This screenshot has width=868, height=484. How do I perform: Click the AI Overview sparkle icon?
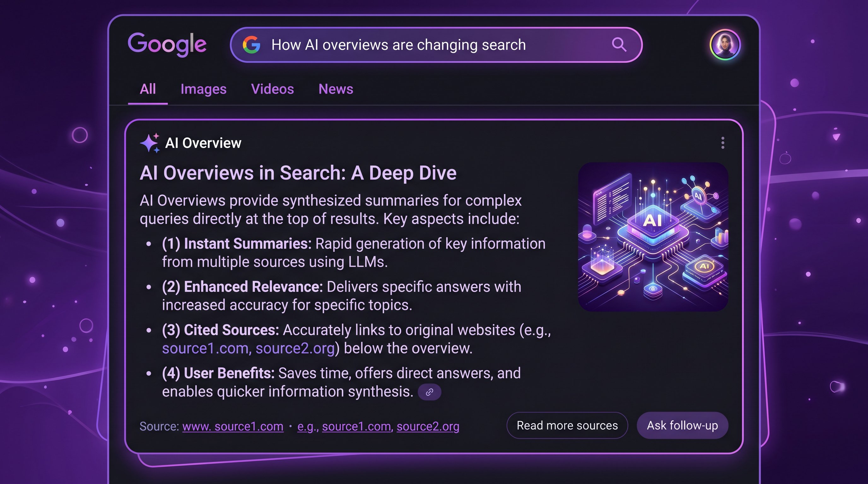coord(150,143)
